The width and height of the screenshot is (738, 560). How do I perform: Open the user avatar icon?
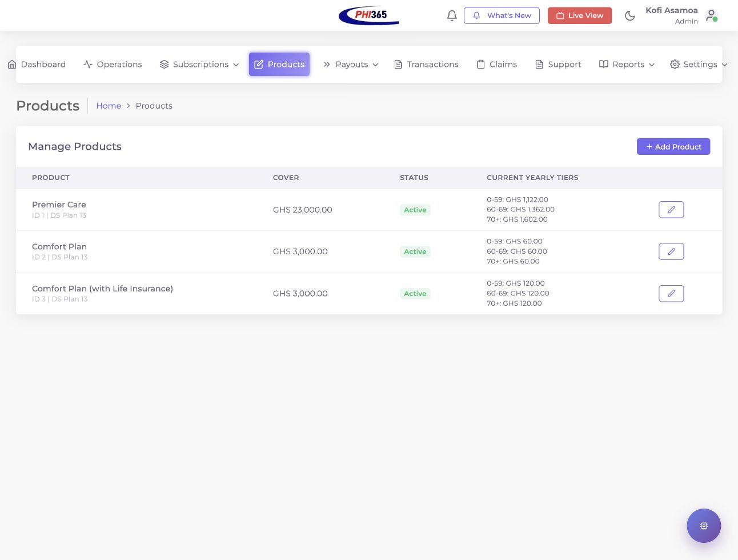tap(711, 15)
